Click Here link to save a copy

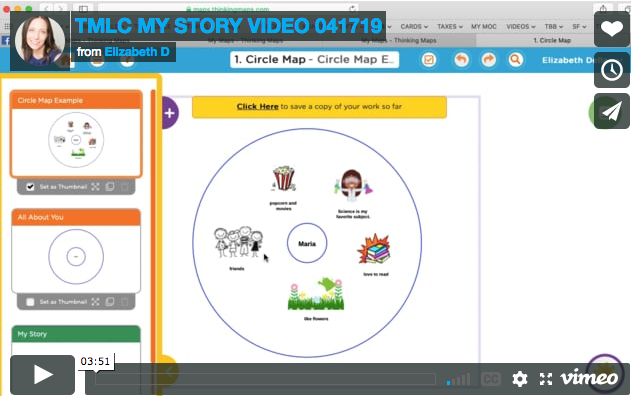pos(258,107)
